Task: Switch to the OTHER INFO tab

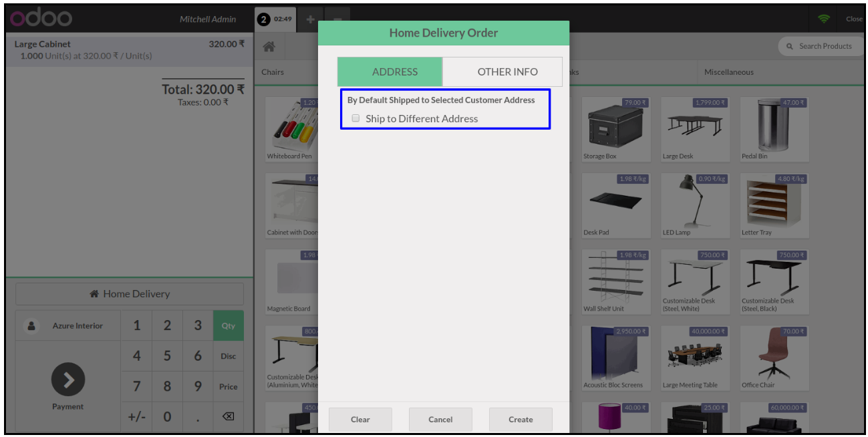Action: click(507, 71)
